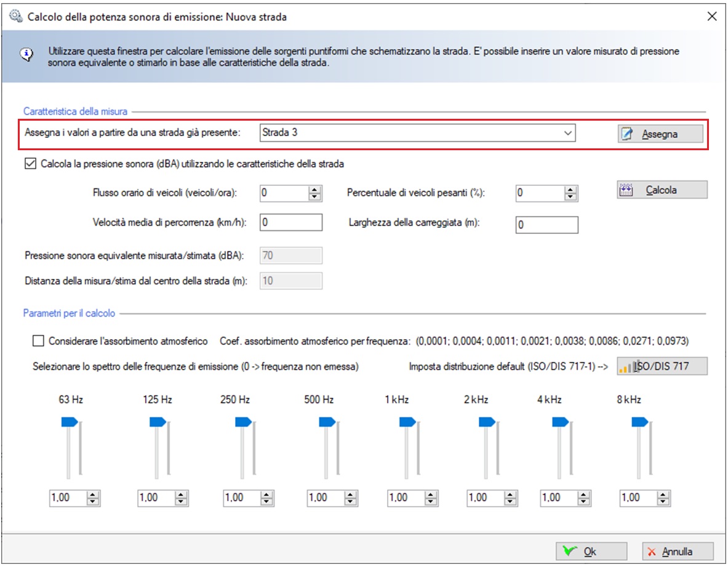The height and width of the screenshot is (567, 728).
Task: Click the gear icon in the title bar
Action: (x=16, y=17)
